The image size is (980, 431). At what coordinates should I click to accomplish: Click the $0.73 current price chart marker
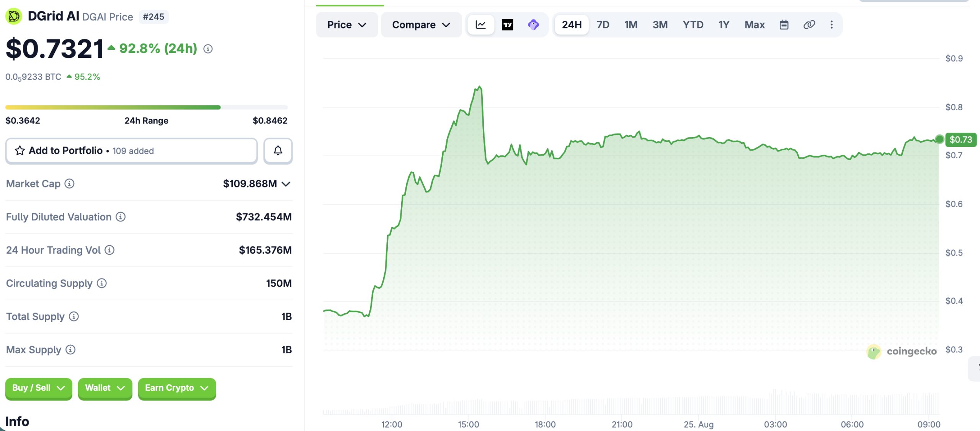coord(960,139)
